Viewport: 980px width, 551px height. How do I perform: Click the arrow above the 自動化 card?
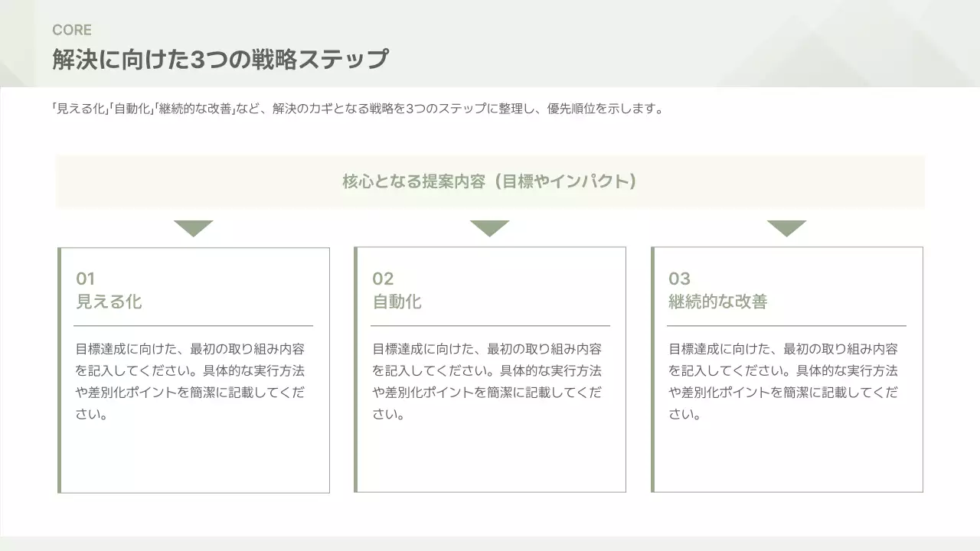coord(490,226)
